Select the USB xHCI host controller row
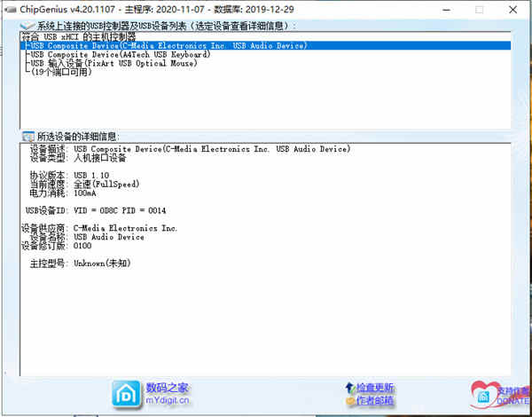The image size is (532, 417). [266, 36]
